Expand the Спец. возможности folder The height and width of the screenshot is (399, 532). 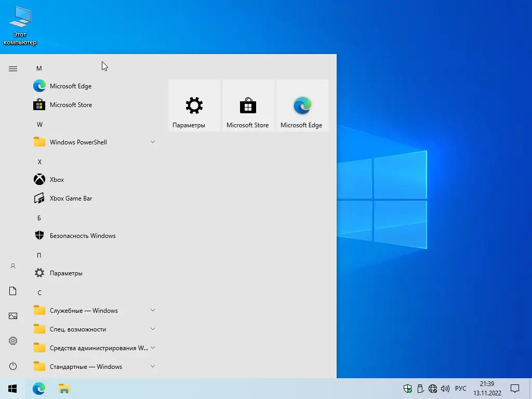pos(95,329)
